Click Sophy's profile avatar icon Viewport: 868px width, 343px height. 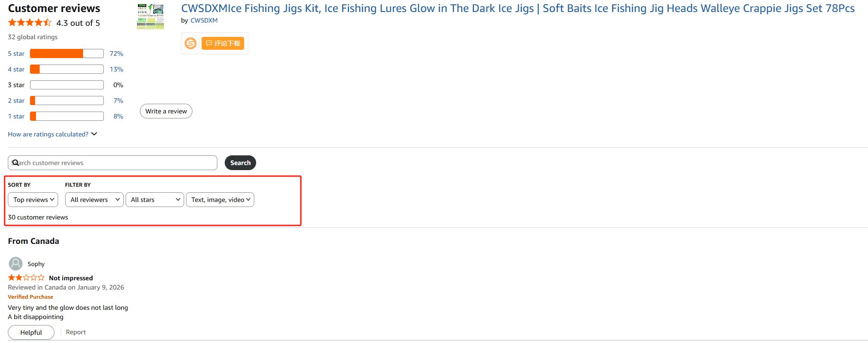(16, 264)
